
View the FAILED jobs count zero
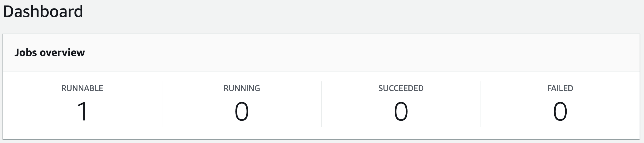click(x=560, y=111)
